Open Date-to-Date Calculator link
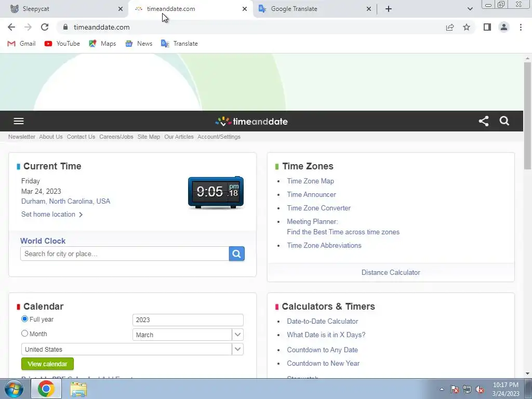Image resolution: width=532 pixels, height=399 pixels. pos(322,321)
